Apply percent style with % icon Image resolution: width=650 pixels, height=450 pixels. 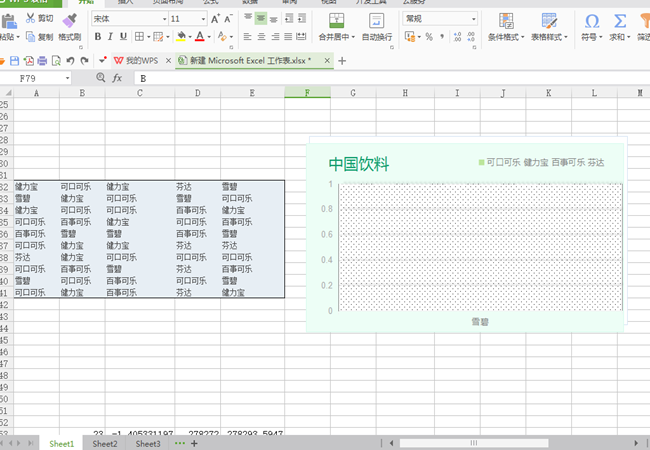coord(429,37)
